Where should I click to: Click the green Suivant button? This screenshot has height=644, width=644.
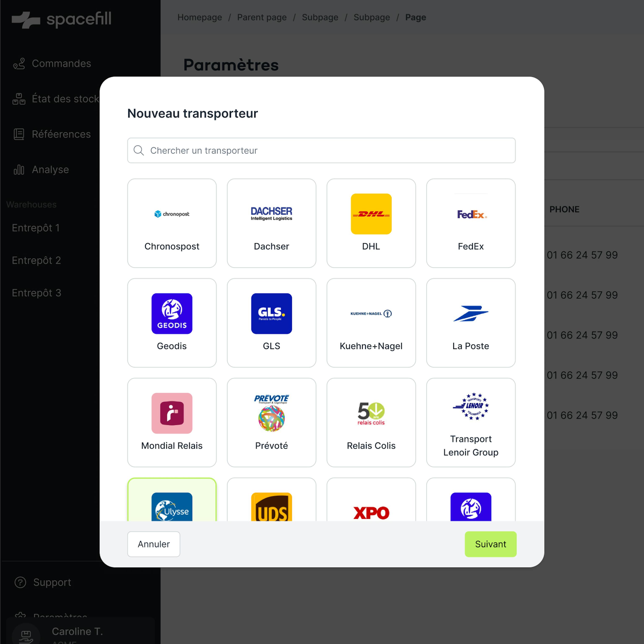pyautogui.click(x=490, y=544)
